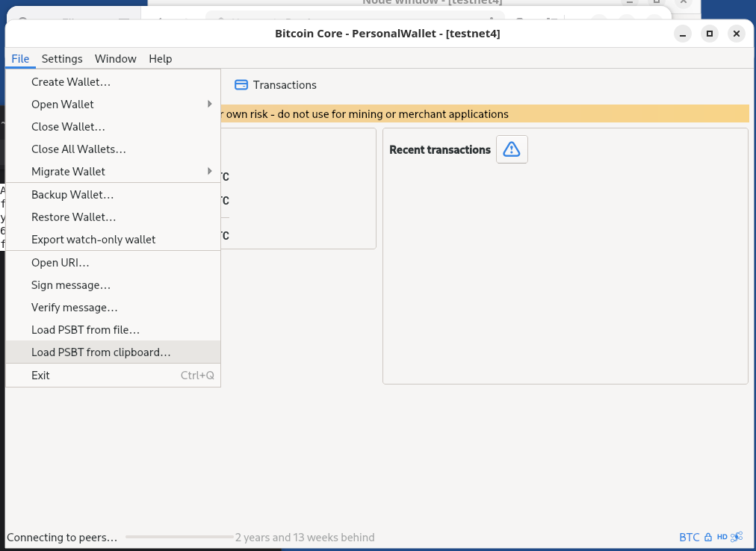The height and width of the screenshot is (551, 756).
Task: Select Close All Wallets… entry
Action: pos(113,149)
